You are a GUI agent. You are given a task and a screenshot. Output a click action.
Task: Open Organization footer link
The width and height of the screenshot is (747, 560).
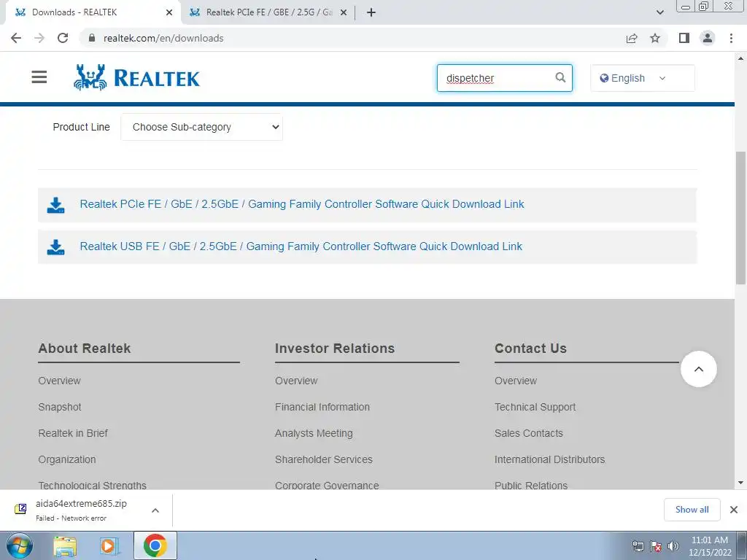pos(66,459)
